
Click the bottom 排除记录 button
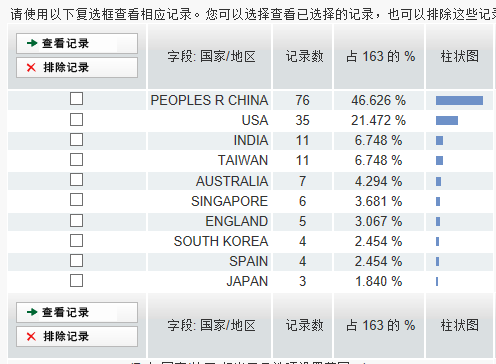77,336
